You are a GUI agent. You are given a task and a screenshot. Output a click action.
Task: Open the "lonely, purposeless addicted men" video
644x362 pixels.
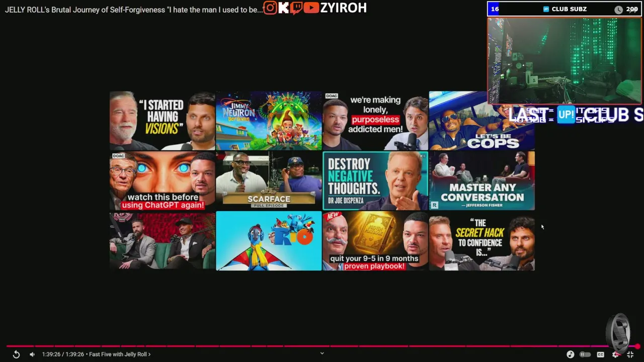pyautogui.click(x=375, y=121)
